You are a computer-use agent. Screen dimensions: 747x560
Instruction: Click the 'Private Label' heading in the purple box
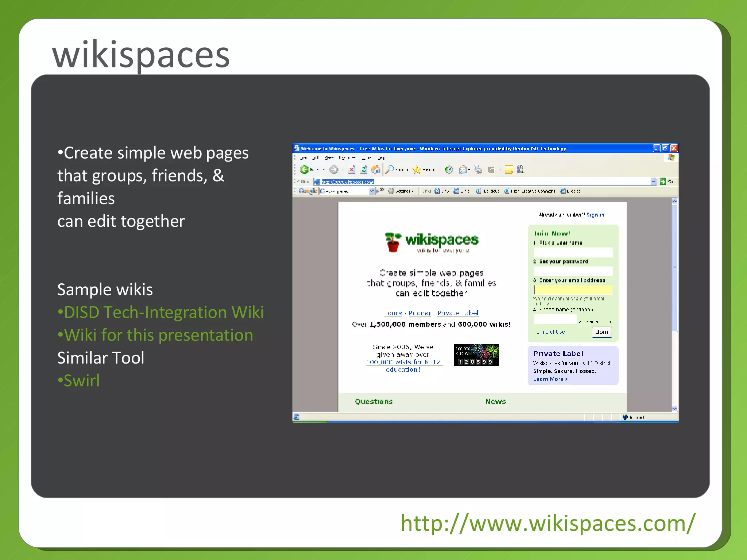click(558, 353)
